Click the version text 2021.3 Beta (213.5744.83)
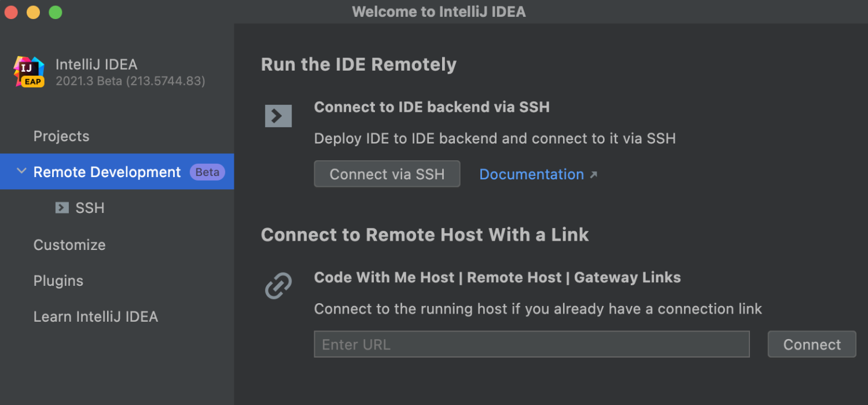The width and height of the screenshot is (868, 405). [130, 81]
